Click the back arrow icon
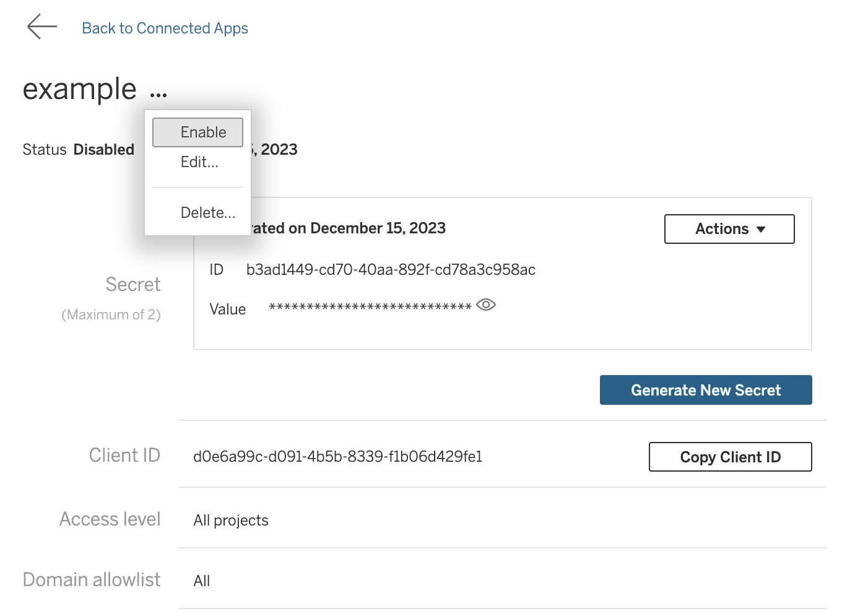The image size is (868, 614). (41, 27)
